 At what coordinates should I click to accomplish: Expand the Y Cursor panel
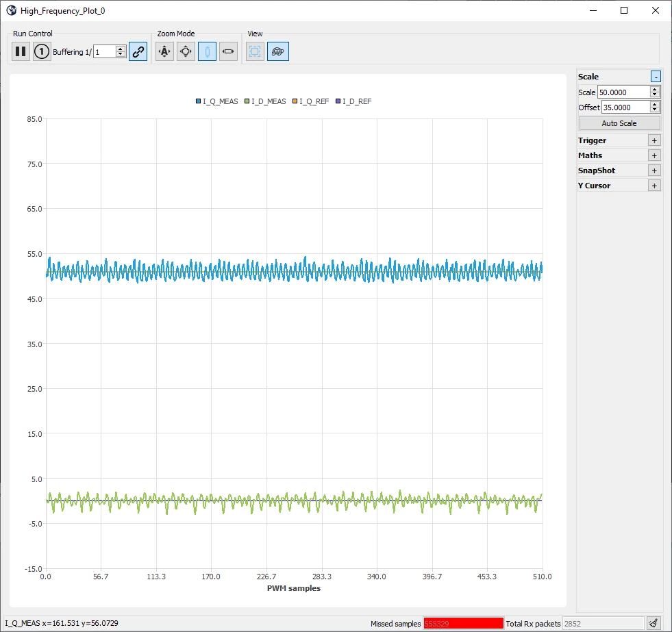click(x=654, y=186)
